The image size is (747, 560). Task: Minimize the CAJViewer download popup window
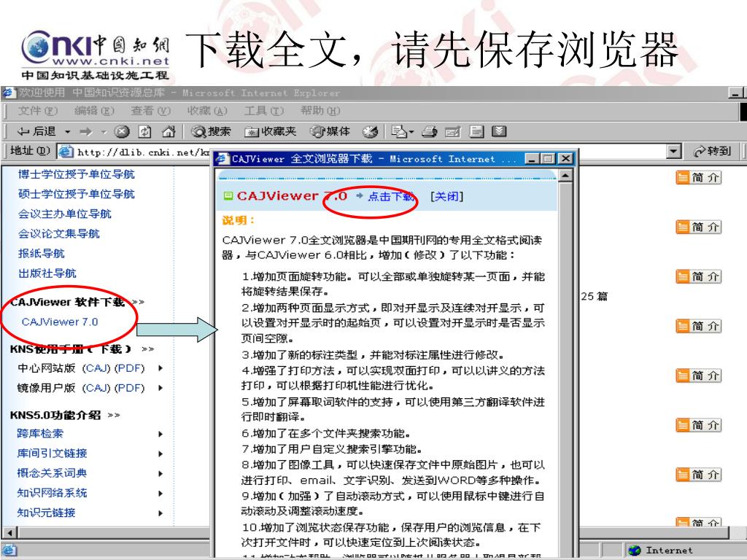coord(533,158)
